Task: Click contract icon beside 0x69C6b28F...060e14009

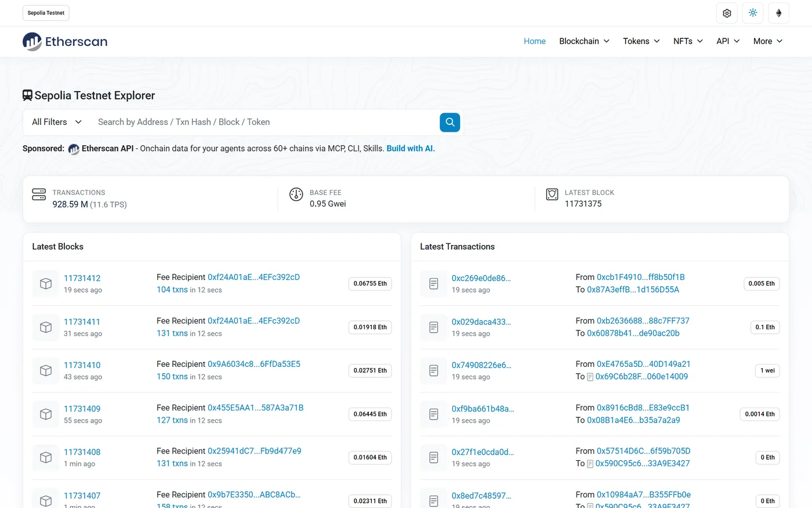Action: point(590,377)
